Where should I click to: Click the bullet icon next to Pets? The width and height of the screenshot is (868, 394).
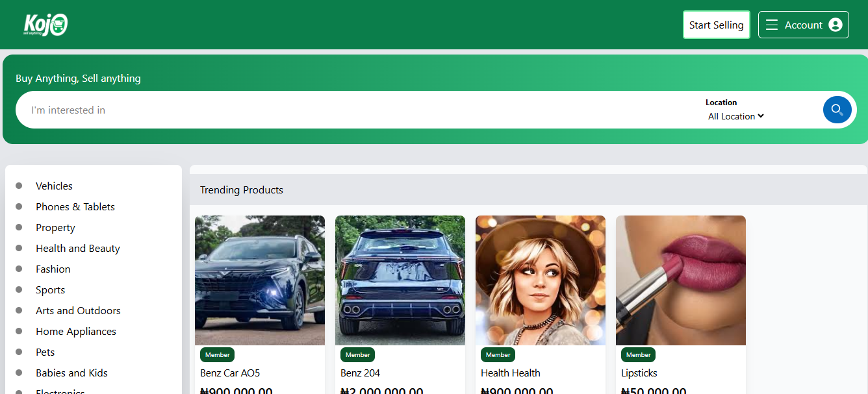[19, 352]
